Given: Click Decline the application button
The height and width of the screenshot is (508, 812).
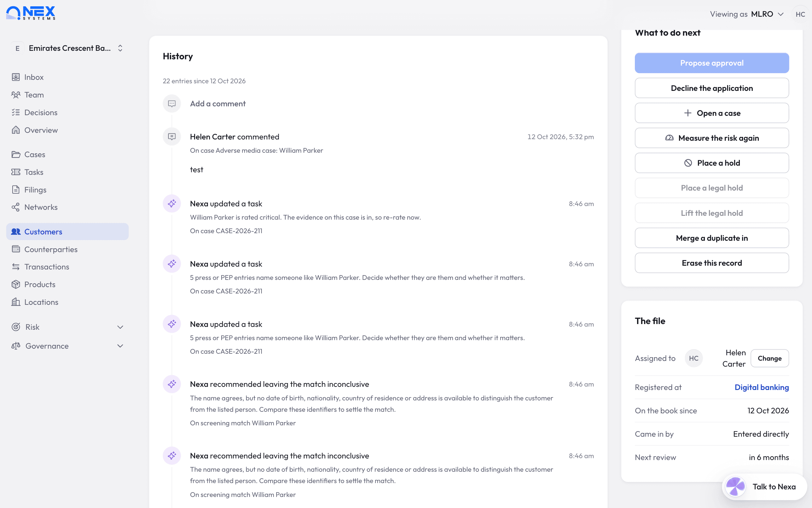Looking at the screenshot, I should (x=712, y=88).
